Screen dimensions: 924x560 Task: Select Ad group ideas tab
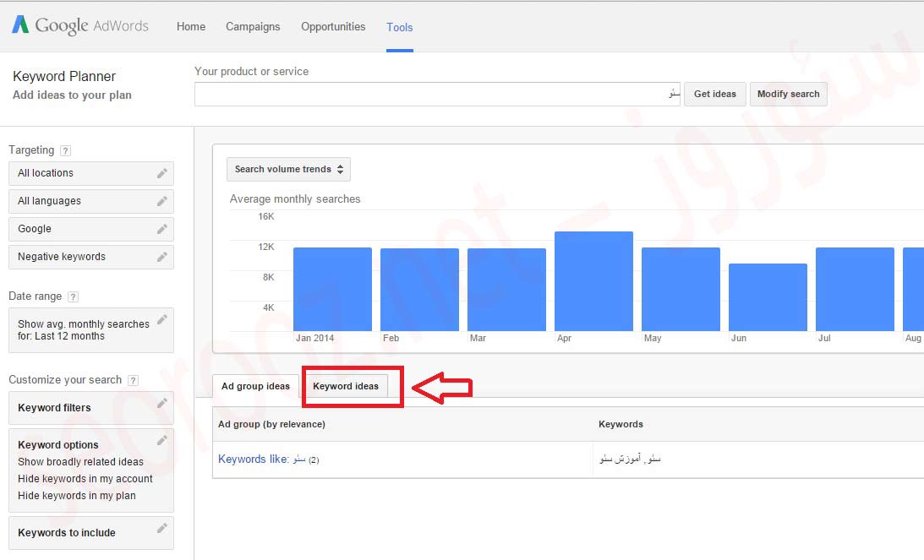pyautogui.click(x=255, y=386)
